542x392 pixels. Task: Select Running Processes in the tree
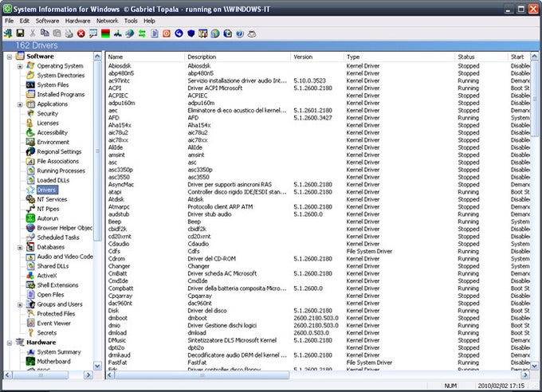click(x=61, y=171)
